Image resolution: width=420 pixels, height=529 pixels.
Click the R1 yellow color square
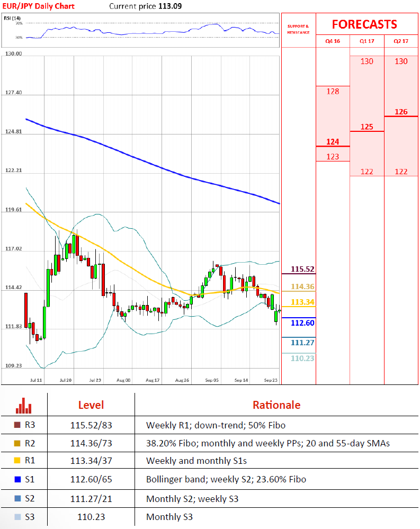(17, 461)
